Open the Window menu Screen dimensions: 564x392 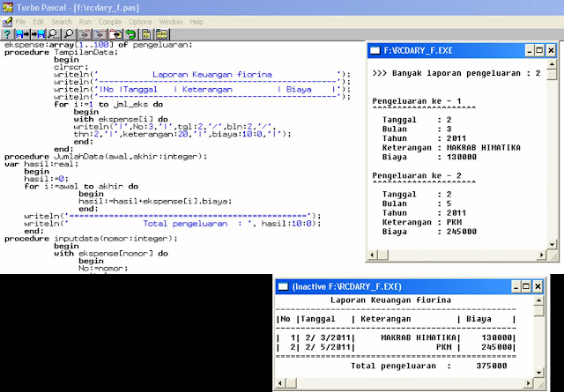[x=171, y=22]
